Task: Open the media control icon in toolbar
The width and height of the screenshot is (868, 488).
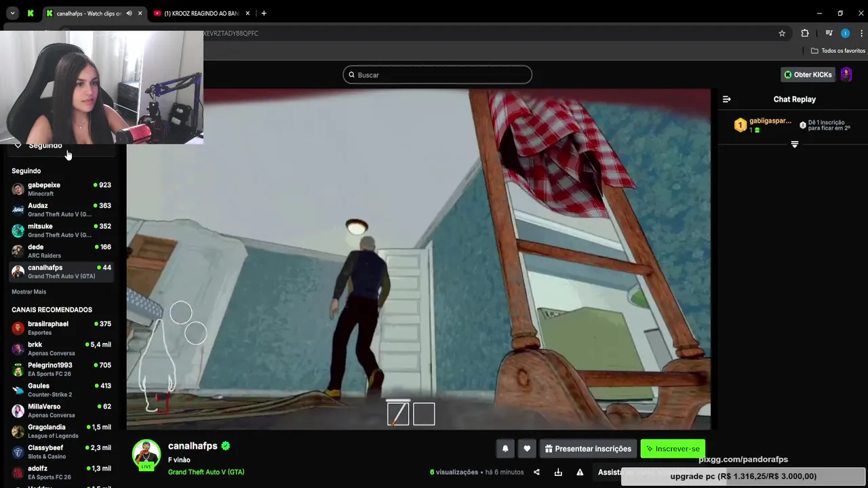Action: 829,33
